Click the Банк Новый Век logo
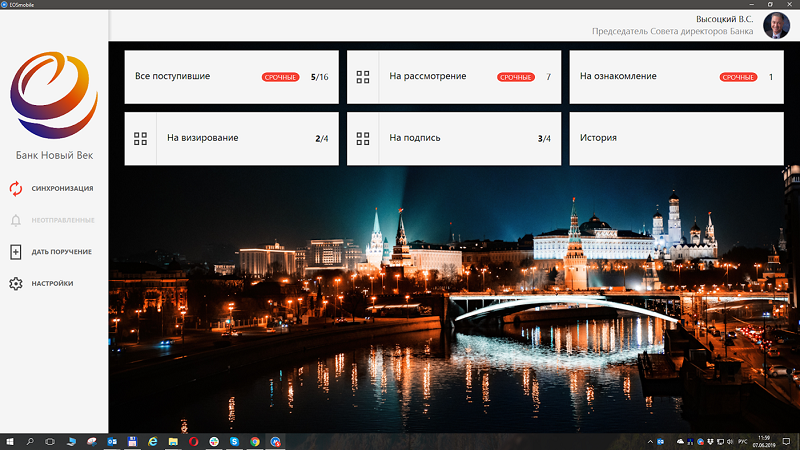 (x=54, y=95)
